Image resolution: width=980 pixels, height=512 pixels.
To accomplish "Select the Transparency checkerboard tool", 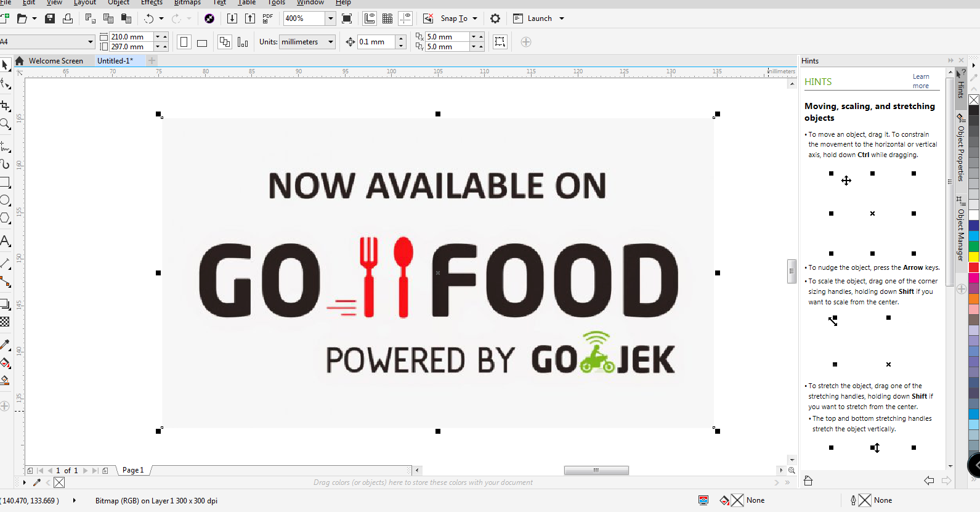I will 5,322.
